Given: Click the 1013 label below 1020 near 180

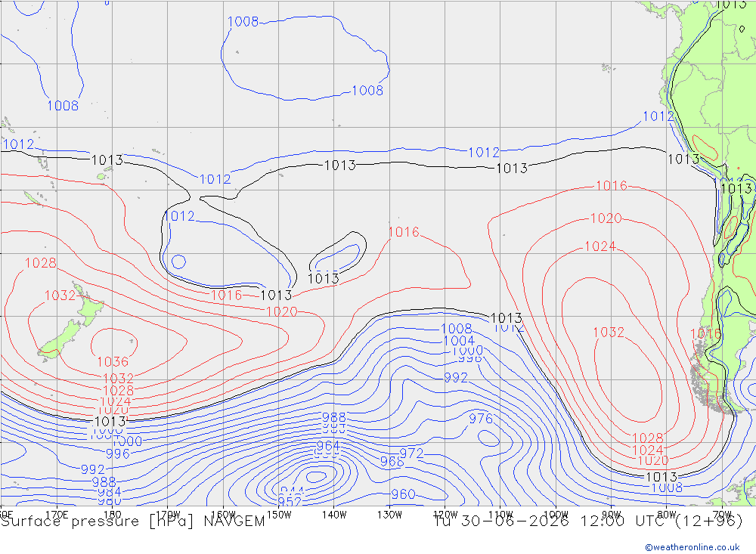Looking at the screenshot, I should (110, 422).
